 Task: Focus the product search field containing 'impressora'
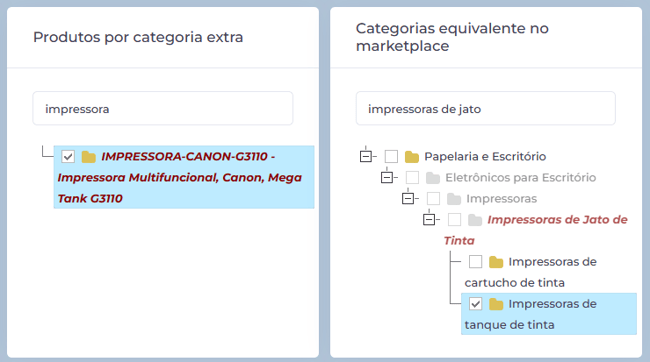163,109
